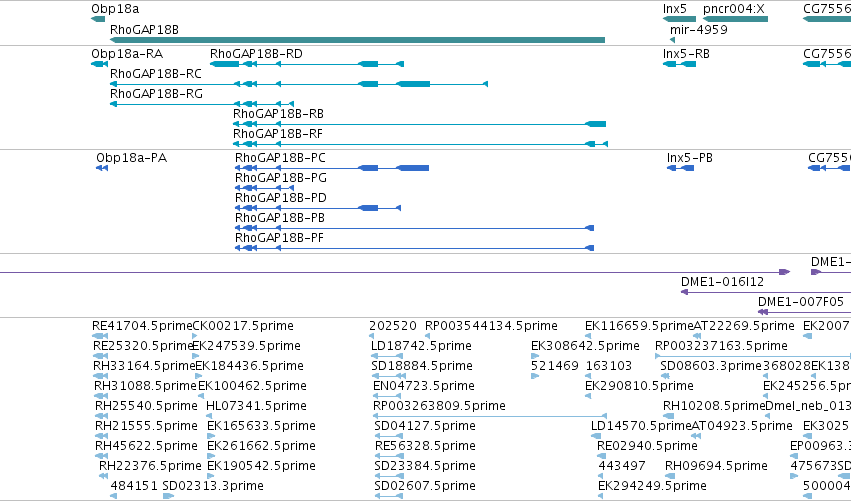Screen dimensions: 851x501
Task: Click the Inx5-RB transcript label
Action: click(686, 54)
